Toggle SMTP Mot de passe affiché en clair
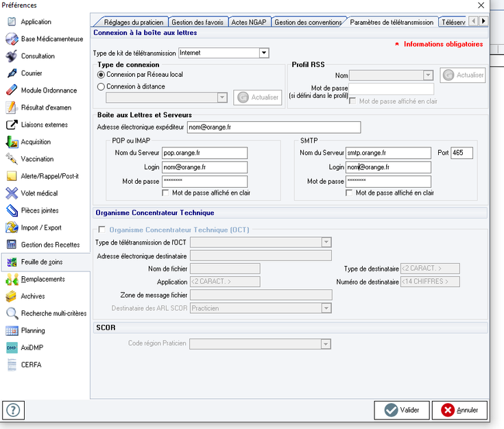This screenshot has height=429, width=504. coord(350,193)
